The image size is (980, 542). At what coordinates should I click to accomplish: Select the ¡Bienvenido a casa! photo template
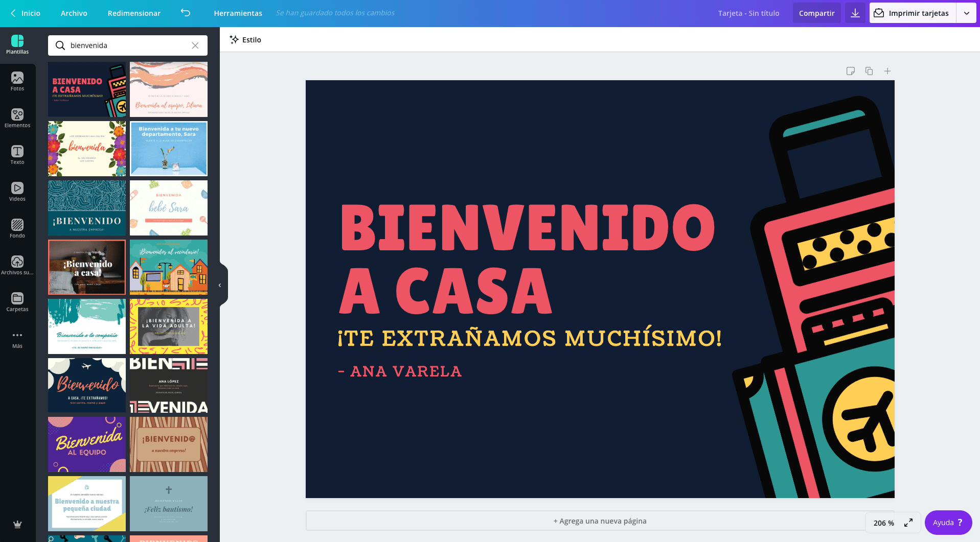(87, 267)
